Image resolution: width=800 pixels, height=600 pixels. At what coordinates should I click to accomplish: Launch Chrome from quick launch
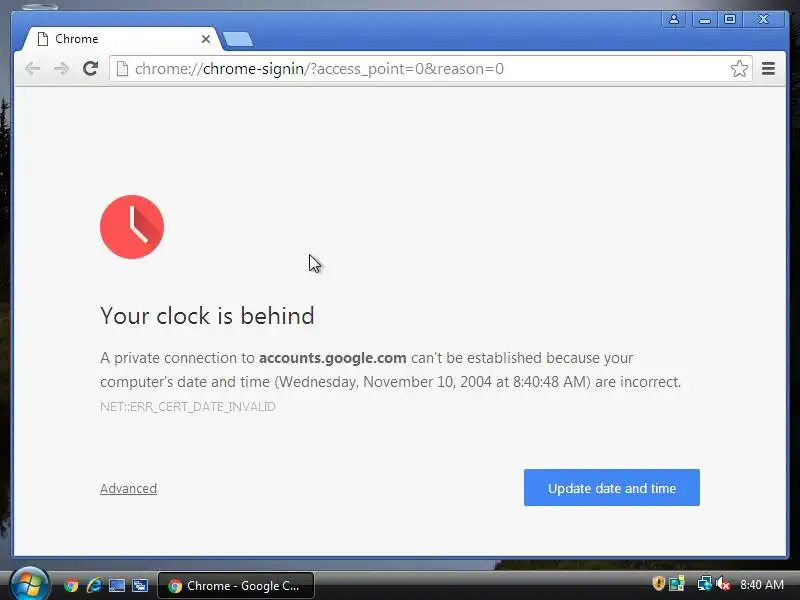(71, 585)
